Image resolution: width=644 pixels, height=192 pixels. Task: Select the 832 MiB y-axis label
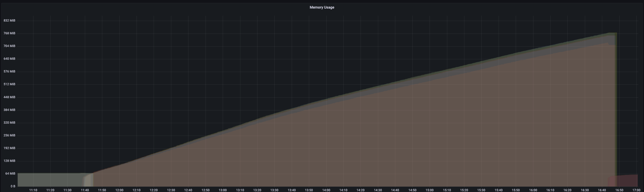tap(9, 21)
